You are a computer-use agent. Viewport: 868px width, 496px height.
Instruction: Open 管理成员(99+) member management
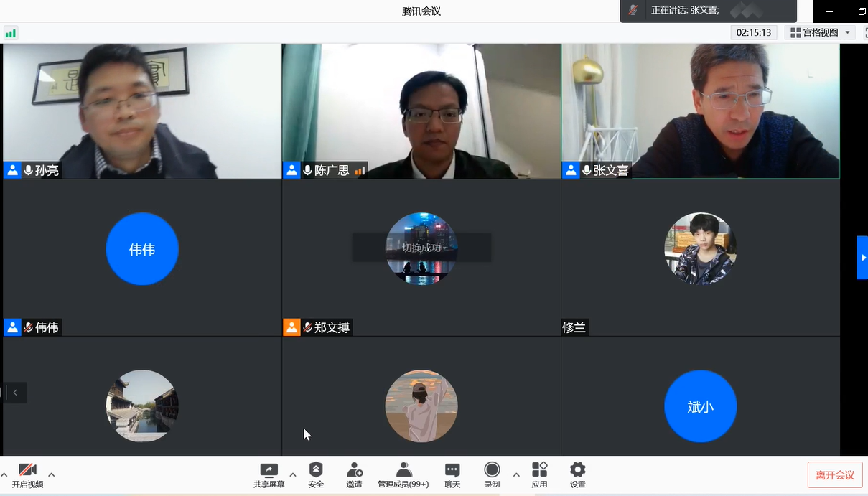(x=403, y=474)
